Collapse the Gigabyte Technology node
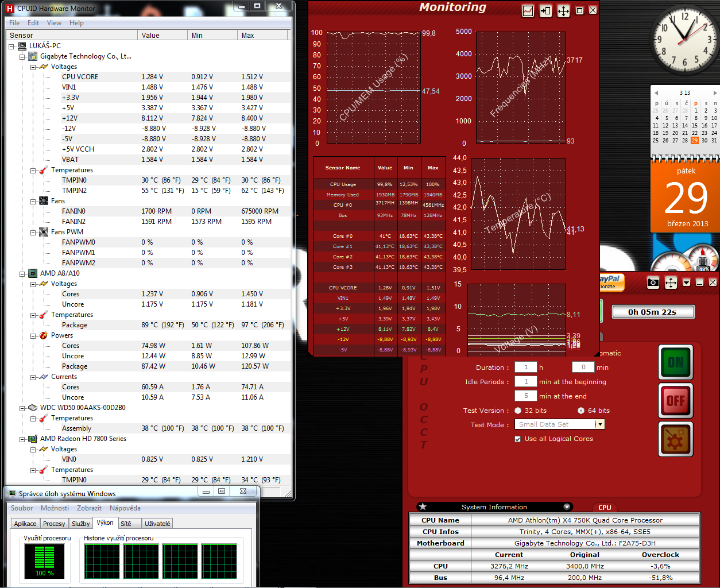Screen dimensions: 720x588 click(x=22, y=56)
